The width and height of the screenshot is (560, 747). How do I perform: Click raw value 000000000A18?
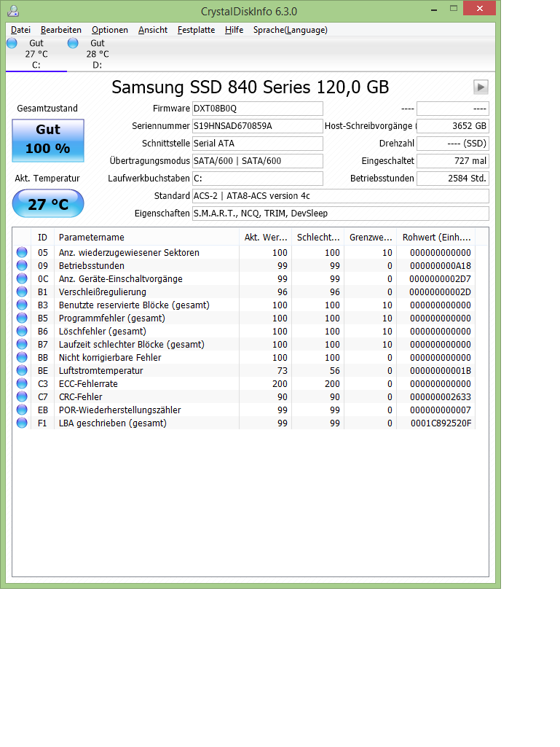click(441, 266)
